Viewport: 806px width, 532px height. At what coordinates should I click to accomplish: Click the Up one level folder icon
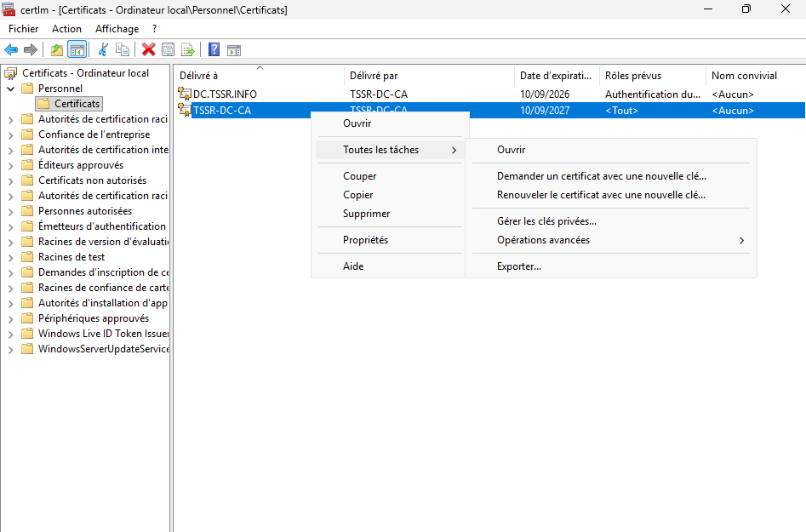[57, 49]
